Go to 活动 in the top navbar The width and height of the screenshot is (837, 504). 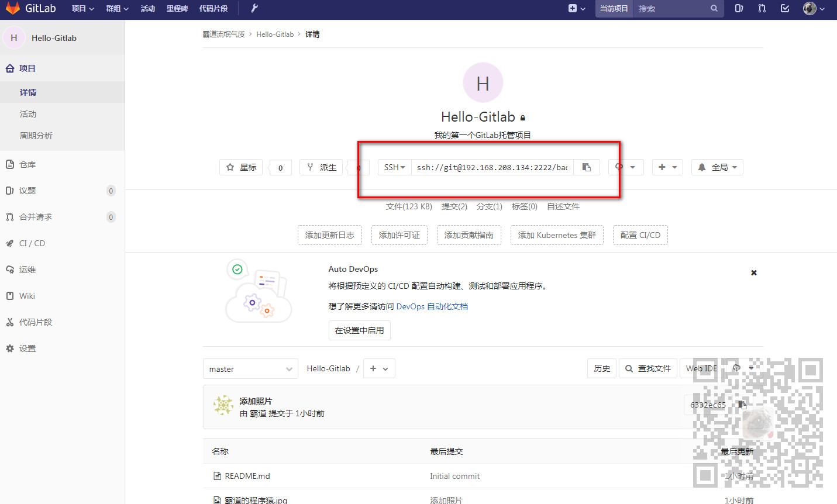[148, 8]
